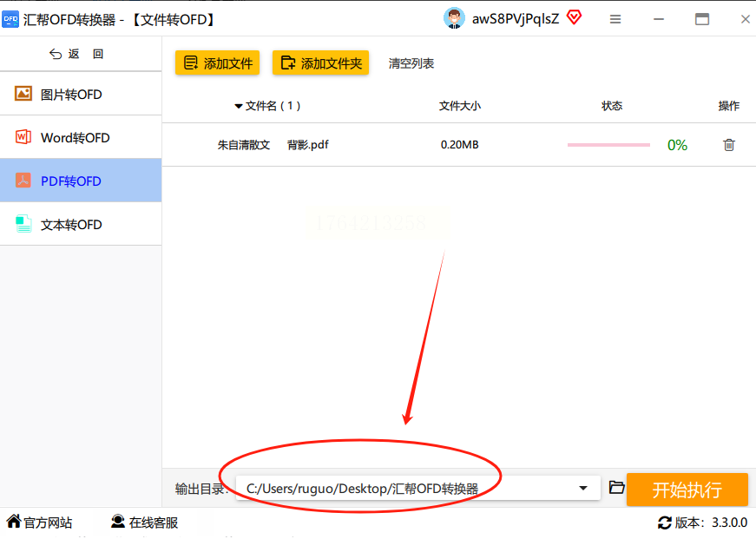Screen dimensions: 756x539
Task: Maximize the converter window
Action: point(702,19)
